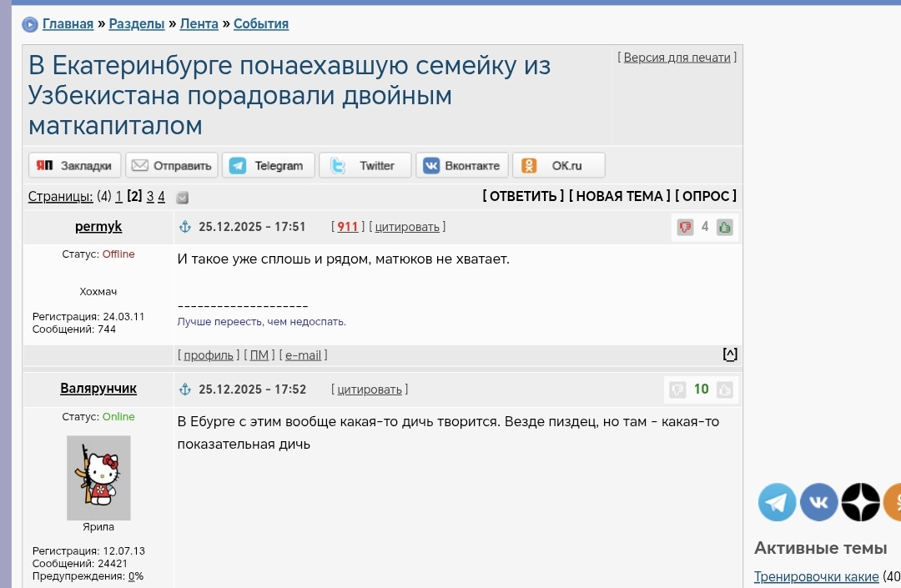901x588 pixels.
Task: Open the VK round social icon
Action: (x=819, y=502)
